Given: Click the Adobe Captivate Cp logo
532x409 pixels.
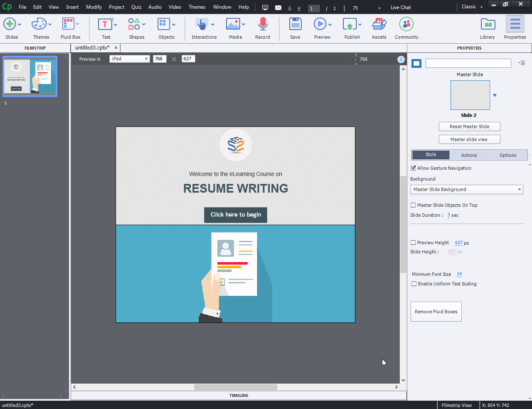Looking at the screenshot, I should click(7, 7).
